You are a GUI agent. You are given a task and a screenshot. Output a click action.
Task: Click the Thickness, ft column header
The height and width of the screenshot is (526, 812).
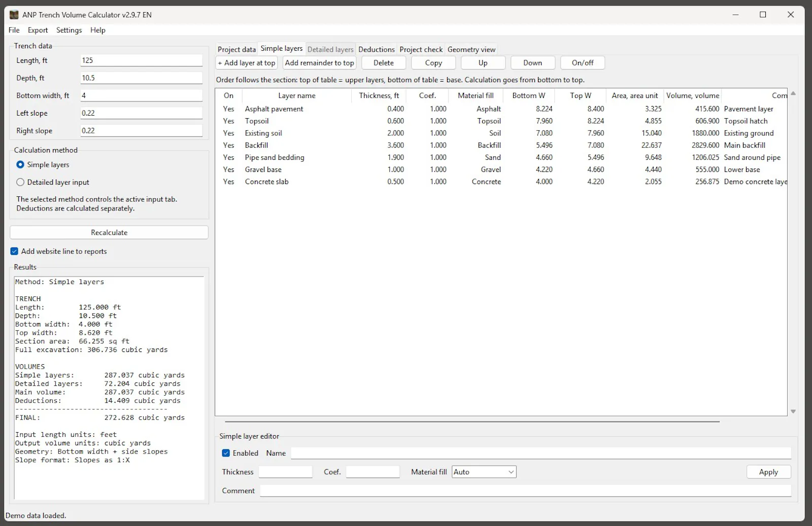379,95
